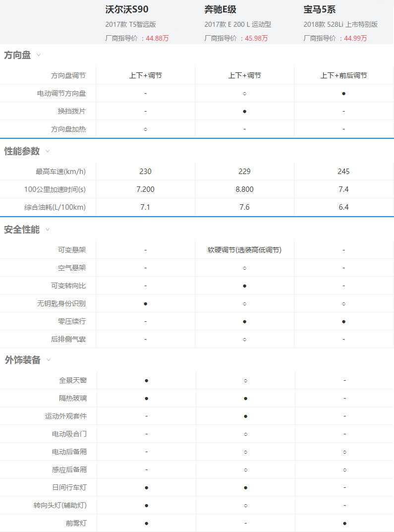Click the 隔热玻璃 row label
This screenshot has height=532, width=394.
(73, 398)
